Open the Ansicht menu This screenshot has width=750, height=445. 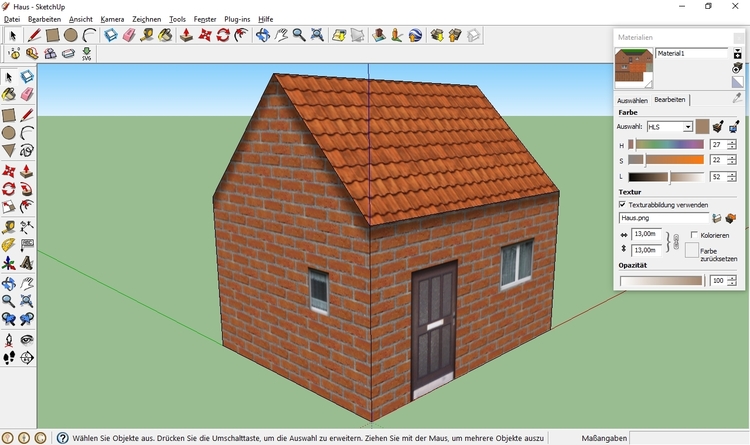tap(81, 19)
